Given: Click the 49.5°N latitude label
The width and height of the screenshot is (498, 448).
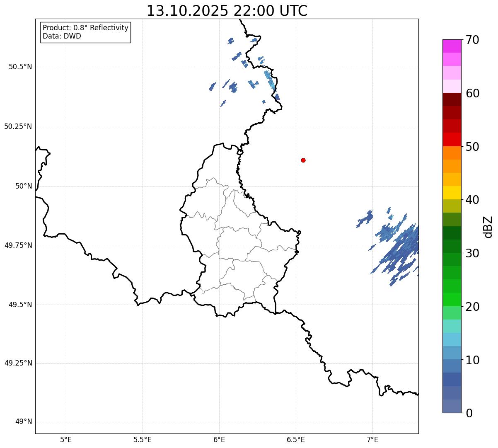Looking at the screenshot, I should 20,305.
